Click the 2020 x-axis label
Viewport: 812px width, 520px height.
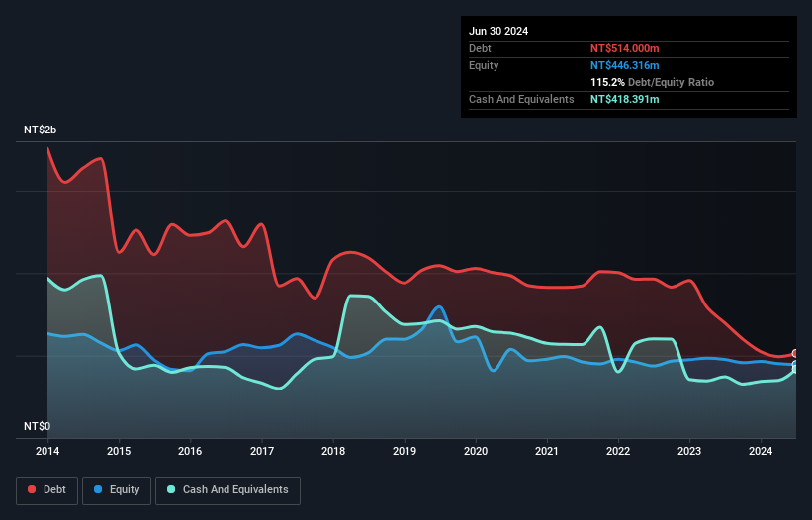476,451
